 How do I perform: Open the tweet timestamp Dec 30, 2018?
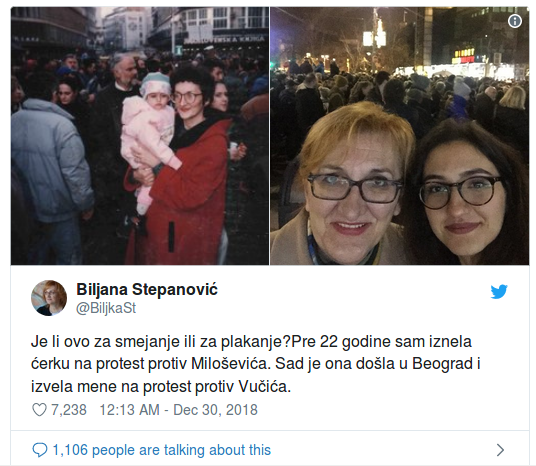(178, 410)
